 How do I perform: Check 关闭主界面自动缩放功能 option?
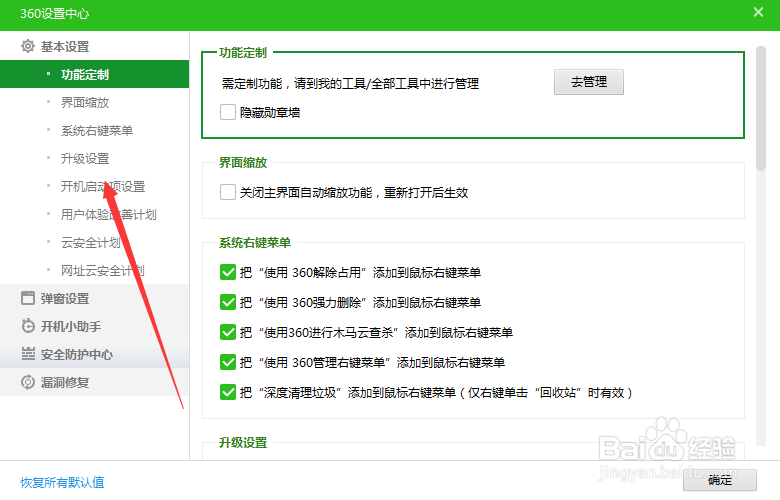pos(228,192)
